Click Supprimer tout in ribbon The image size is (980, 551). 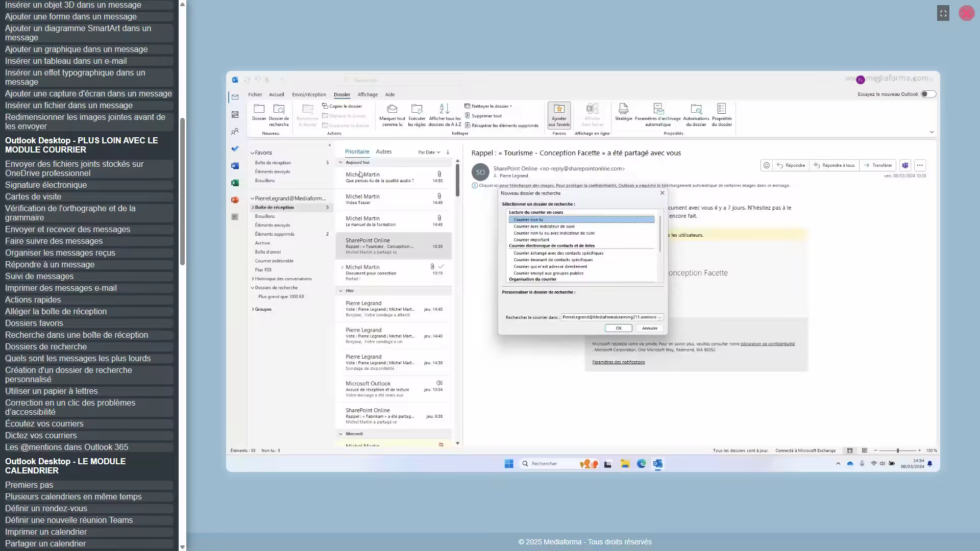coord(483,116)
